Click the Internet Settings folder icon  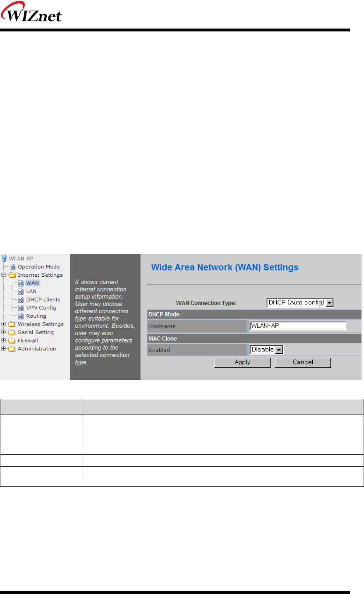12,275
